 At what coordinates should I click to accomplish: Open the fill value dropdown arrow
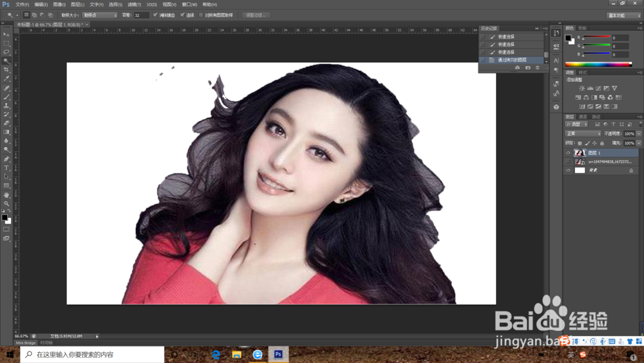pos(639,143)
